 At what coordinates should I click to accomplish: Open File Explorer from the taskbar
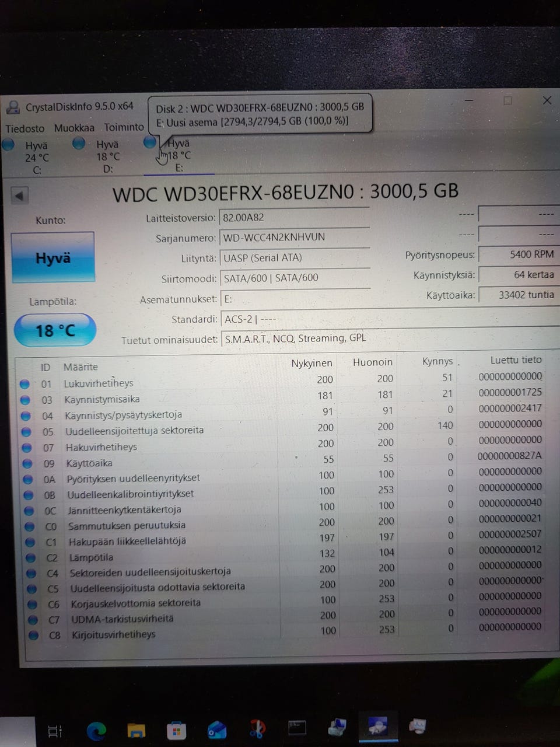pos(136,731)
